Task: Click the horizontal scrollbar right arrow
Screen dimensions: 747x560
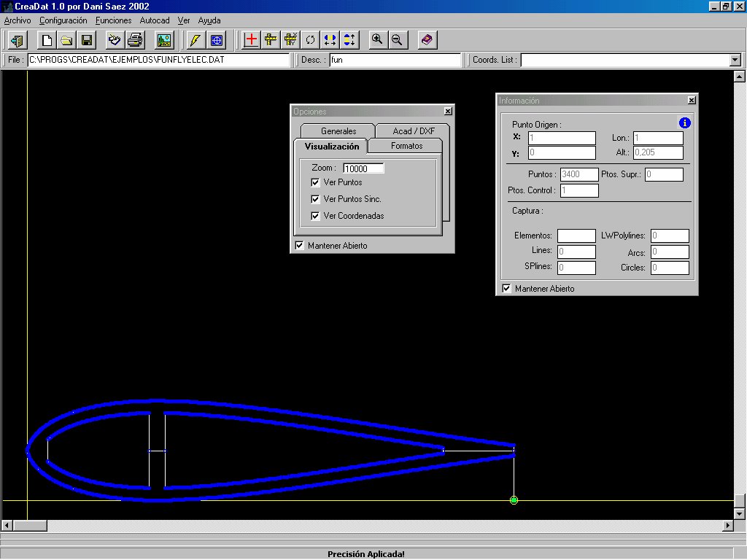Action: point(727,525)
